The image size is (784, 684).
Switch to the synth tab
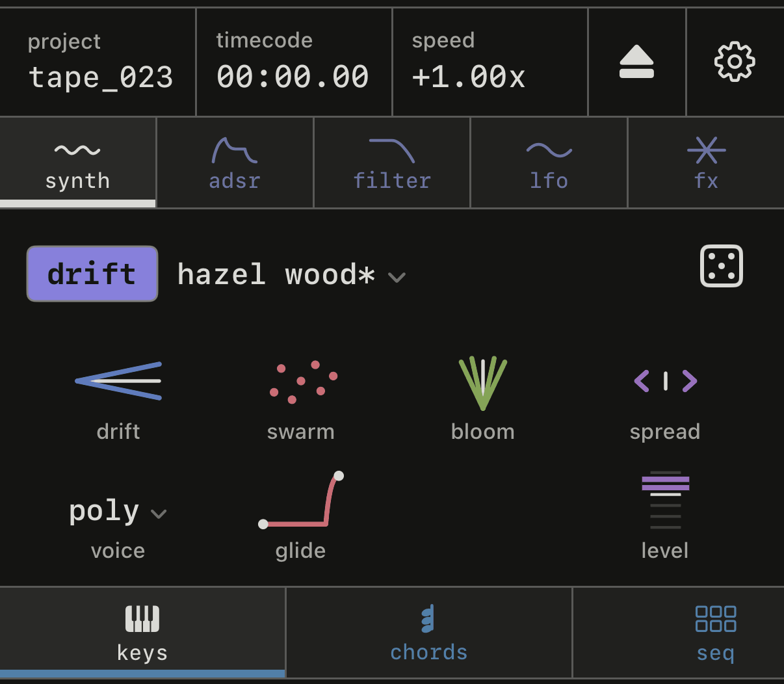(x=78, y=163)
